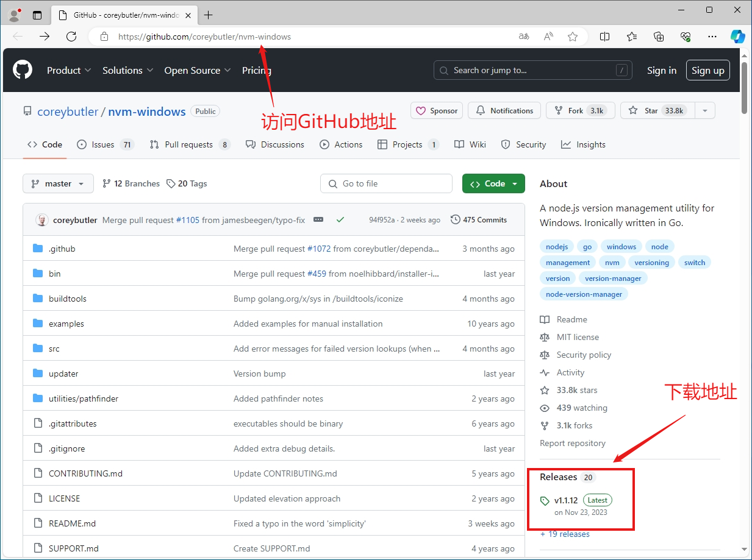
Task: Switch to the Projects tab
Action: (408, 144)
